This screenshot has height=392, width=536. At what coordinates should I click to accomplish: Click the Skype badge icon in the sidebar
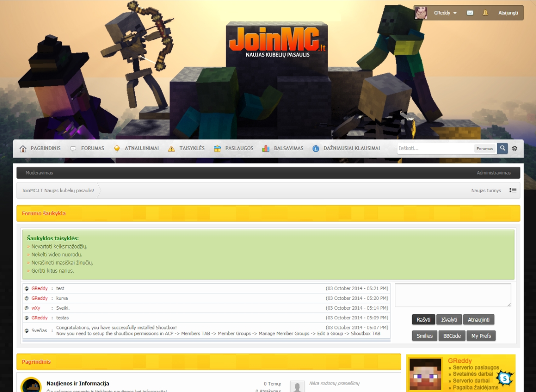click(x=505, y=378)
